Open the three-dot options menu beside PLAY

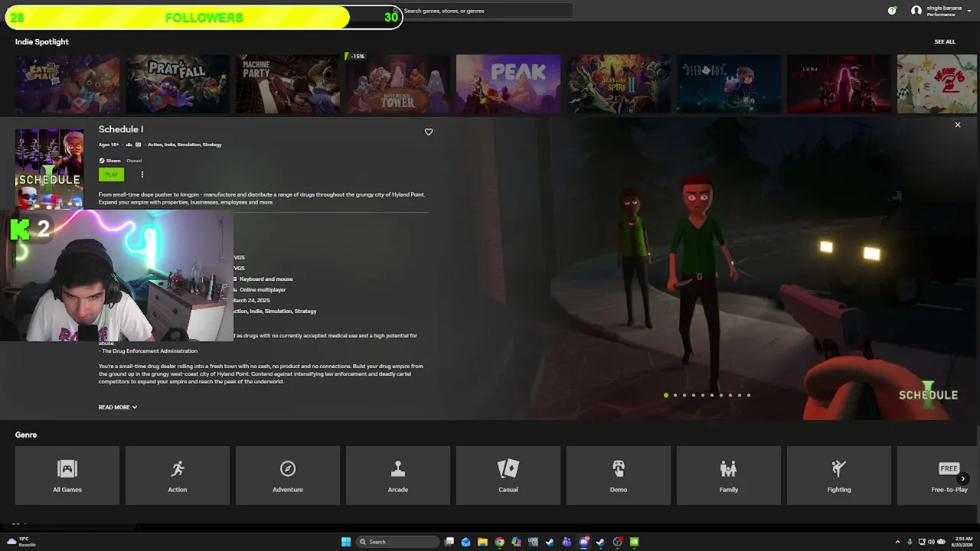[x=142, y=174]
